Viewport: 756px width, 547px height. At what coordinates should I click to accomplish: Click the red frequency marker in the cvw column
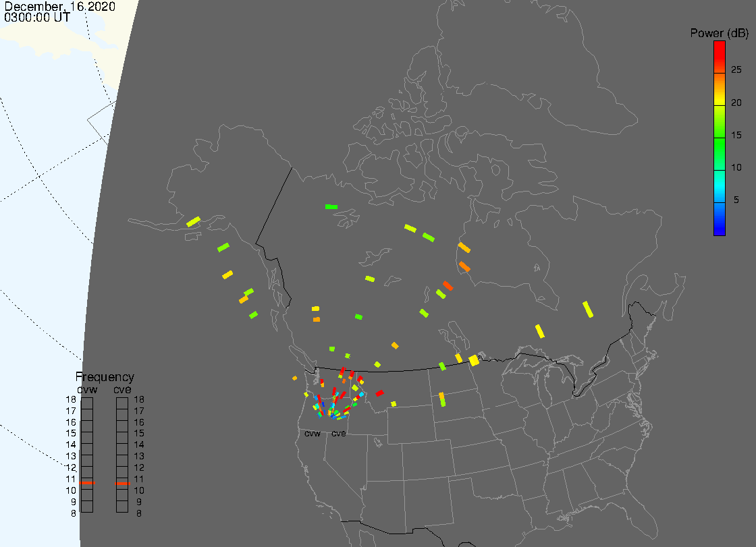point(87,483)
